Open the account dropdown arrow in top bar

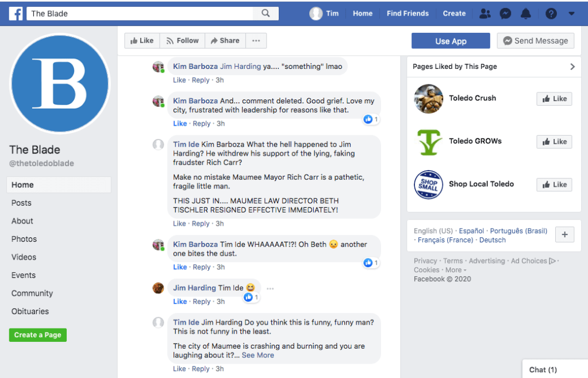tap(571, 13)
